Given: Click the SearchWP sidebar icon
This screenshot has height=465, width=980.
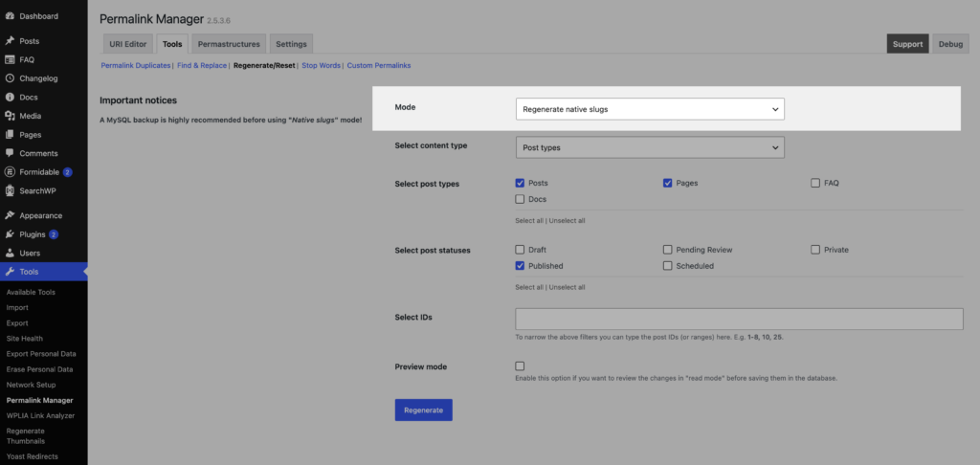Looking at the screenshot, I should pos(10,190).
